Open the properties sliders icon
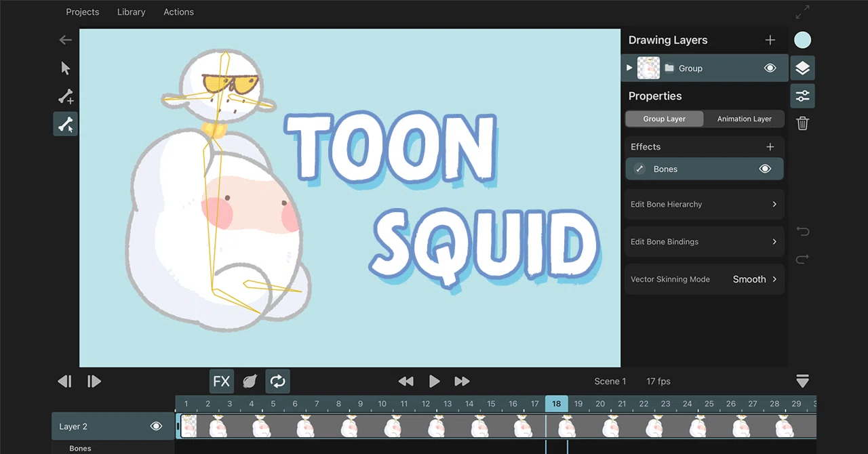The image size is (868, 454). [x=802, y=96]
